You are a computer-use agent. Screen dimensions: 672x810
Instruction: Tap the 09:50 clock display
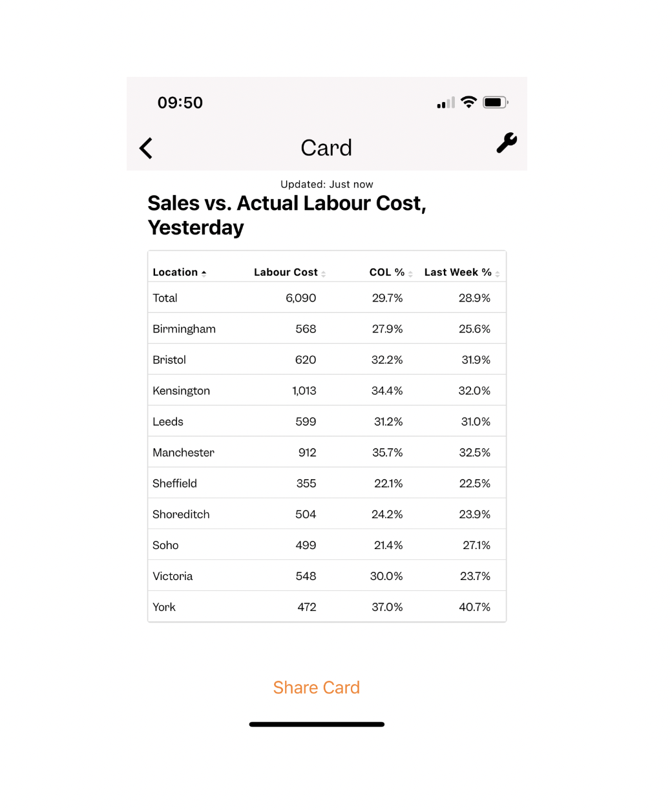tap(180, 103)
